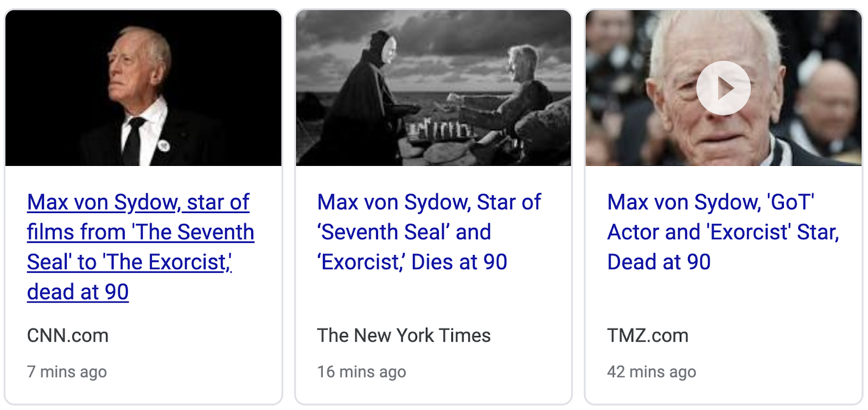Click the chess pieces in the film still

click(439, 130)
